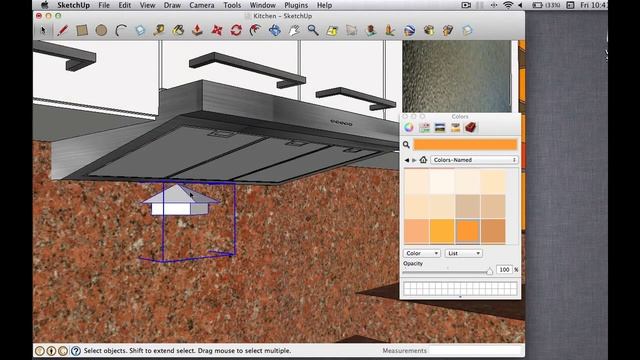Preview model in Google Earth

click(x=409, y=30)
